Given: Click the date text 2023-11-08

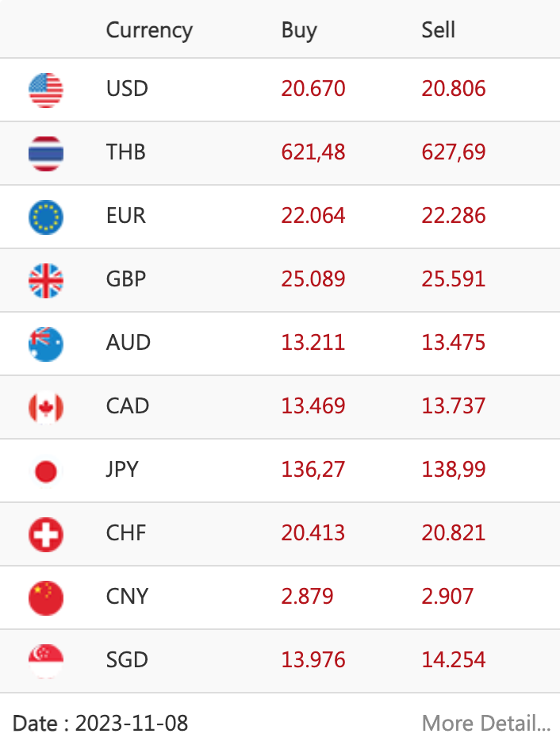Looking at the screenshot, I should click(x=132, y=723).
